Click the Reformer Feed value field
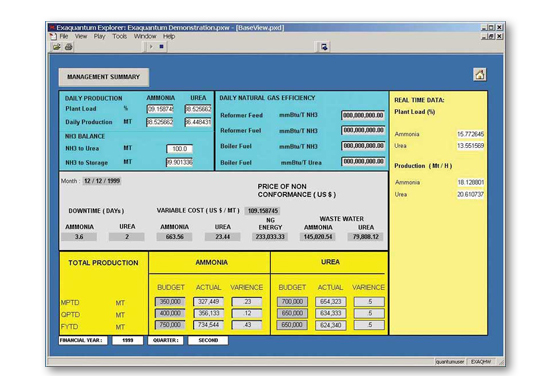Image resolution: width=551 pixels, height=376 pixels. tap(363, 115)
